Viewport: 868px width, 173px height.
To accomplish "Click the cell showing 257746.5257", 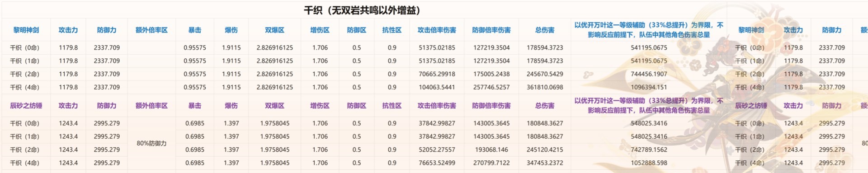I will (491, 87).
